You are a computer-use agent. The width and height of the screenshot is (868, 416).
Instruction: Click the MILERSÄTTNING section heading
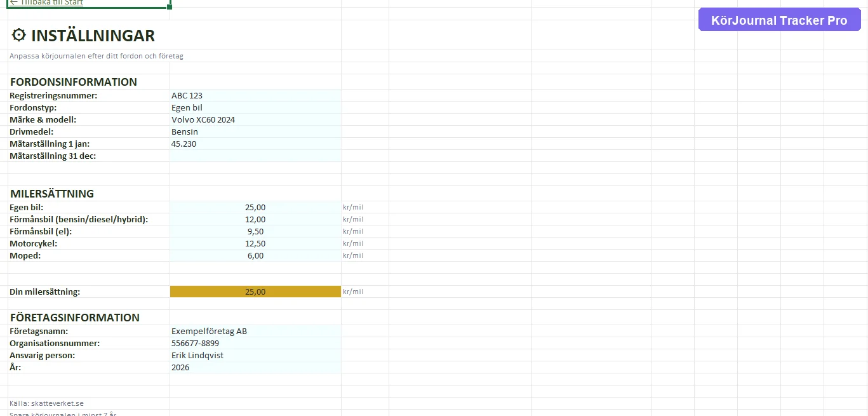pyautogui.click(x=52, y=194)
